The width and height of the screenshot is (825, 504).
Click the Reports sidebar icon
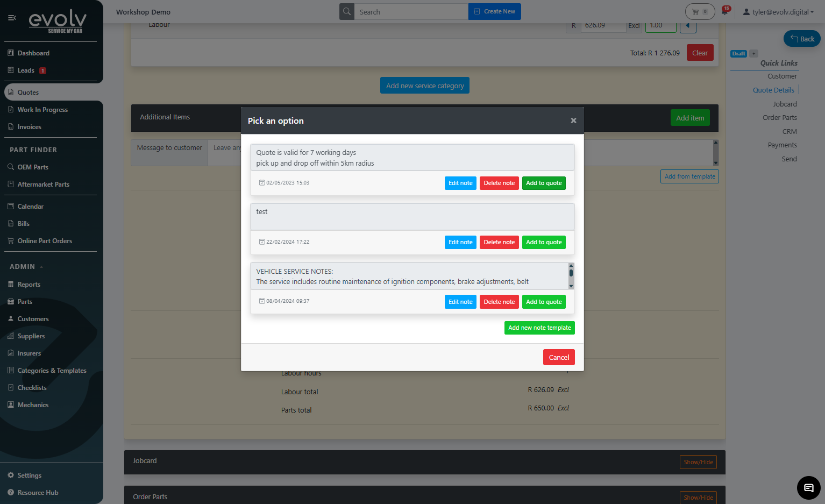(11, 284)
